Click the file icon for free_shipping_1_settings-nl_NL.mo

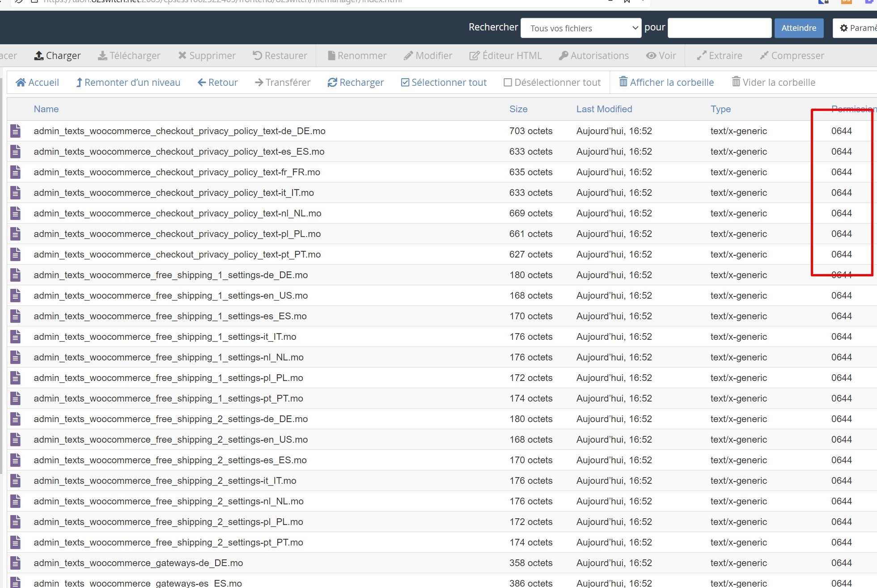16,357
